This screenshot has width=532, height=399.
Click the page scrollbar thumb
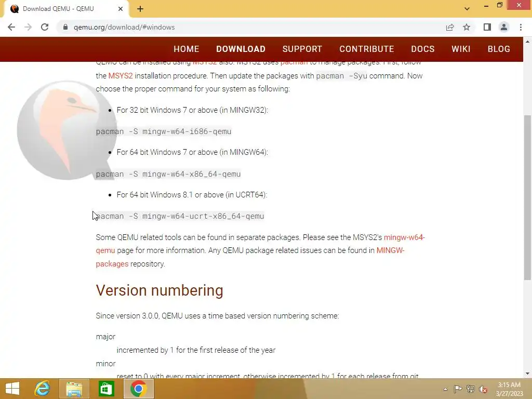[x=527, y=197]
